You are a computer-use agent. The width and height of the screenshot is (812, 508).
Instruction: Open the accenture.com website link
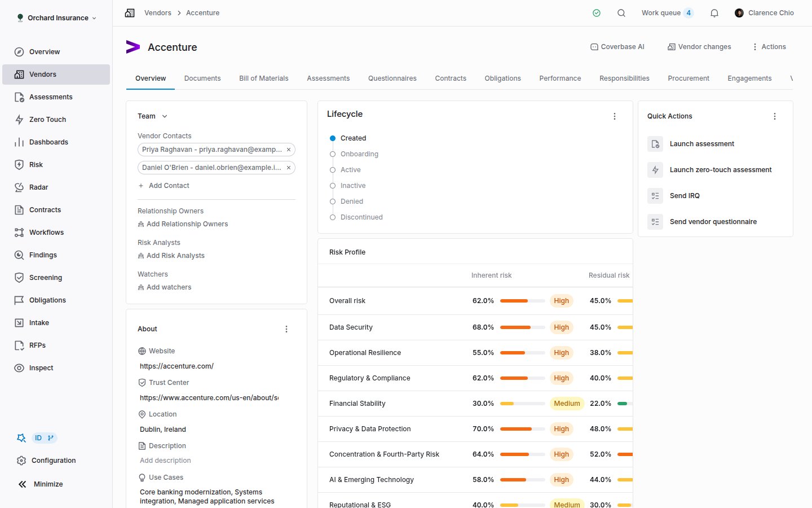point(176,366)
